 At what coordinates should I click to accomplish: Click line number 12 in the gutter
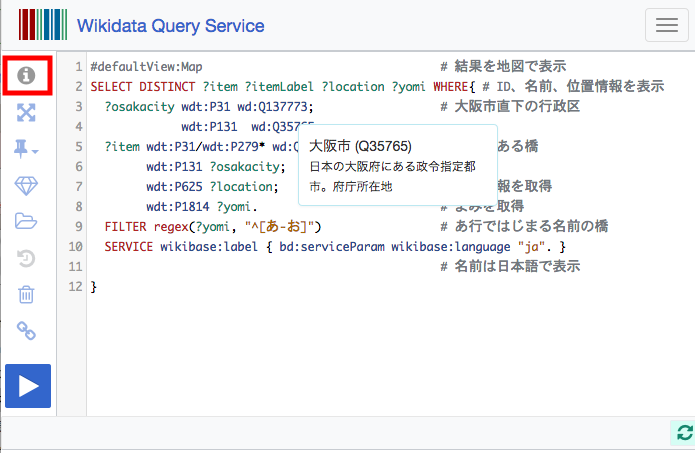[75, 286]
